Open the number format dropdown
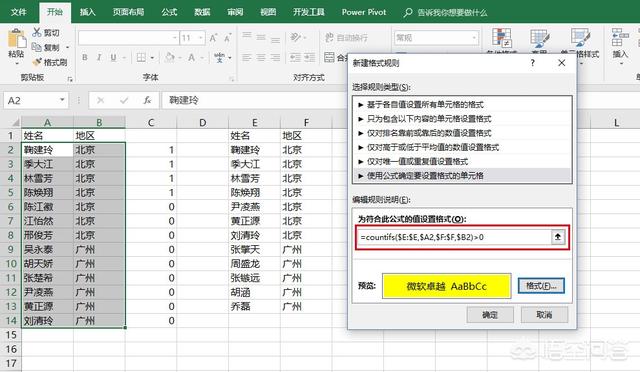640x372 pixels. coord(474,38)
